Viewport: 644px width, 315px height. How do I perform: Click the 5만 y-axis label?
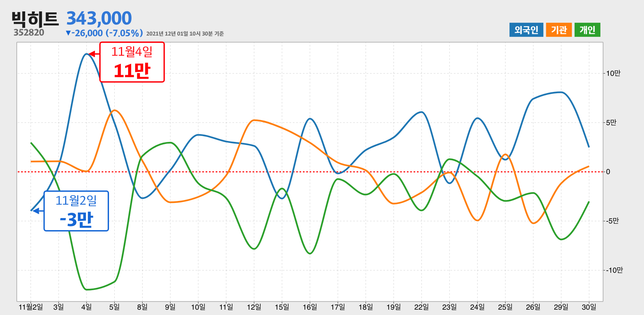(x=611, y=123)
